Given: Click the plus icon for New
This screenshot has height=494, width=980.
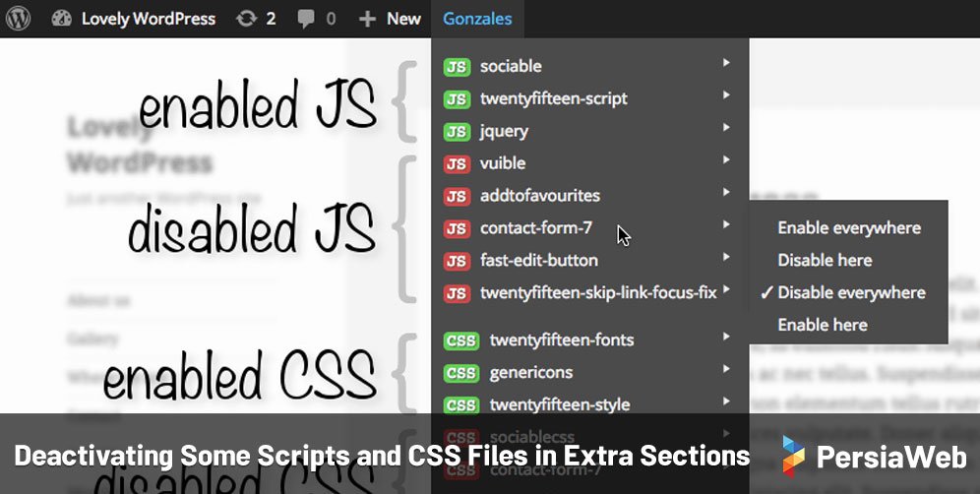Looking at the screenshot, I should point(367,19).
